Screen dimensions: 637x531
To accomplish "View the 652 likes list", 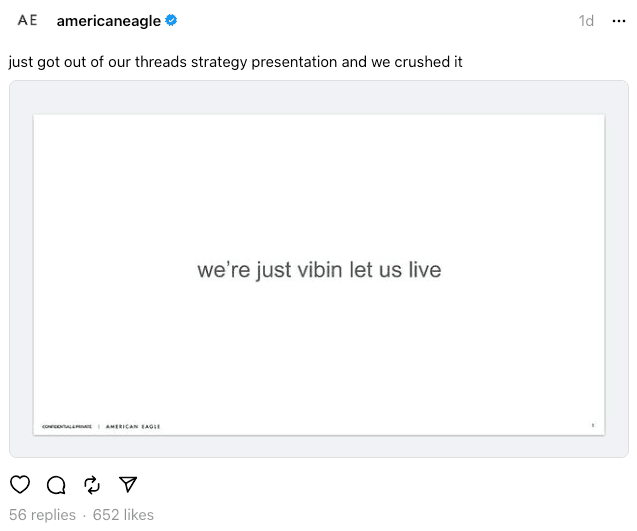I will 123,515.
